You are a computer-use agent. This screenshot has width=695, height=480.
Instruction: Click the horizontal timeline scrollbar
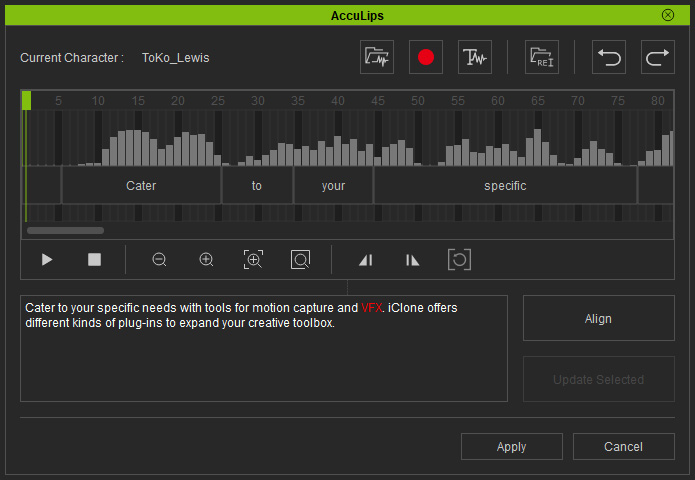(65, 231)
